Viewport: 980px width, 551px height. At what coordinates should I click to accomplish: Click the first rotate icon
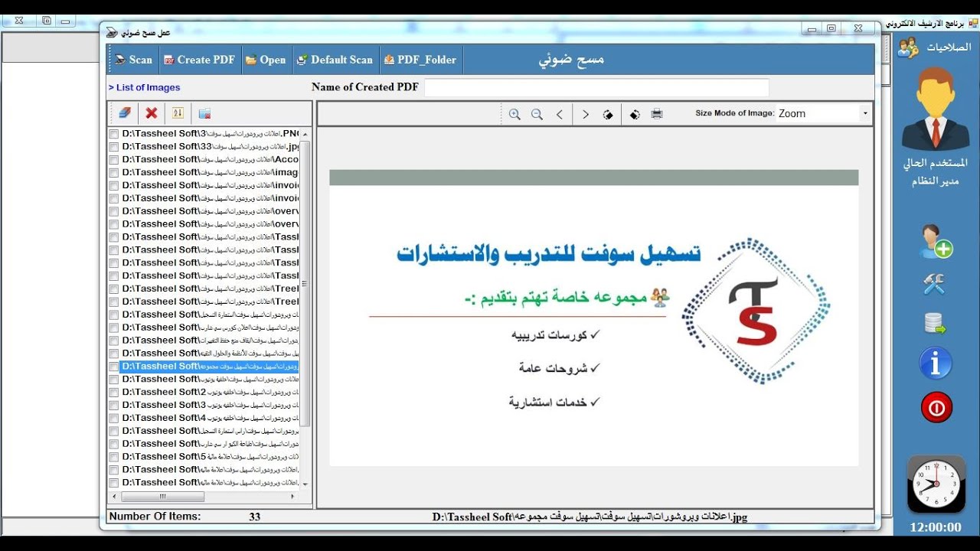coord(608,114)
